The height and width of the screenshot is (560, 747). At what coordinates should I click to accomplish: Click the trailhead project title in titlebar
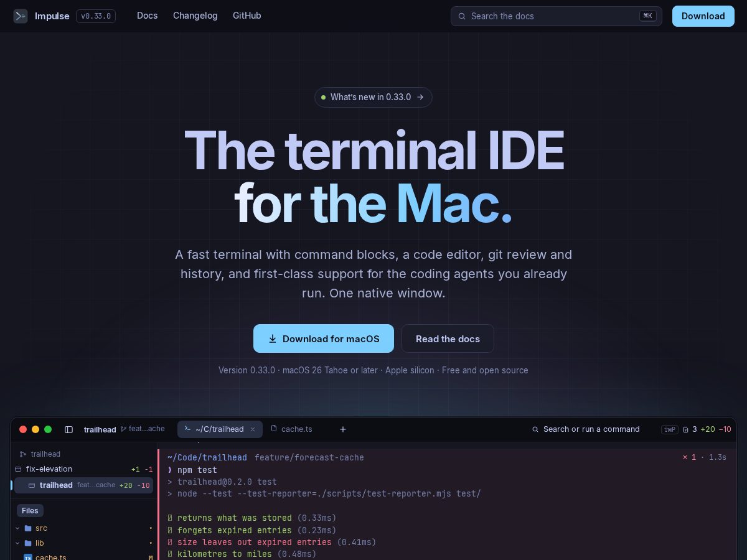tap(100, 429)
